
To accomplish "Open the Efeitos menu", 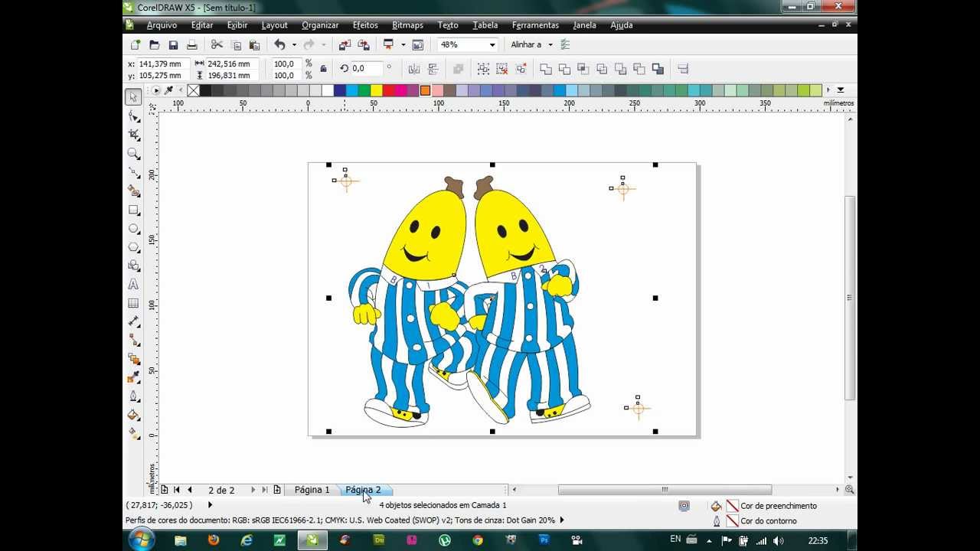I will 365,25.
